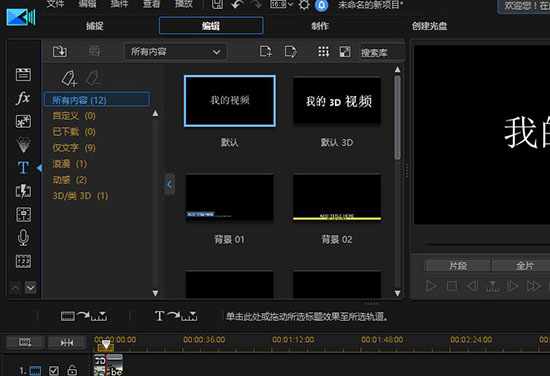Viewport: 550px width, 376px height.
Task: Select the 默认 3D title thumbnail
Action: [337, 101]
